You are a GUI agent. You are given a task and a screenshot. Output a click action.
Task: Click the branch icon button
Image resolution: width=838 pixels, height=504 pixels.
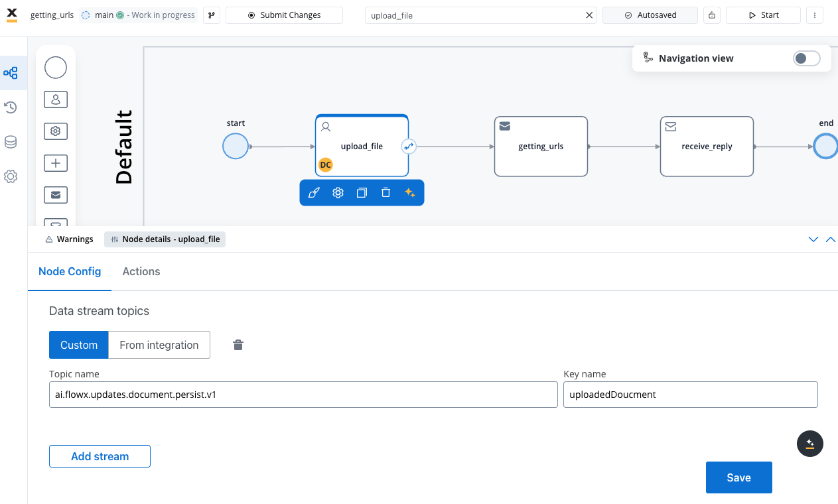[212, 15]
